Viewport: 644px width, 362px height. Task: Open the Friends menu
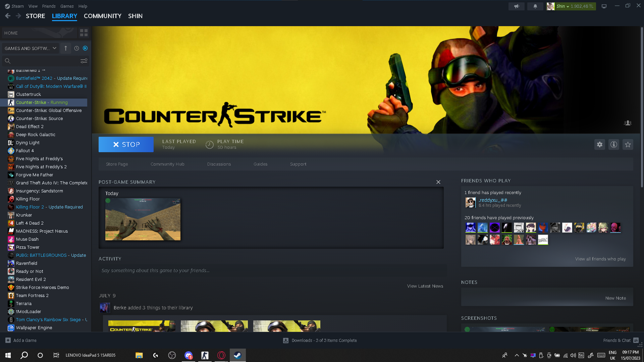(49, 6)
